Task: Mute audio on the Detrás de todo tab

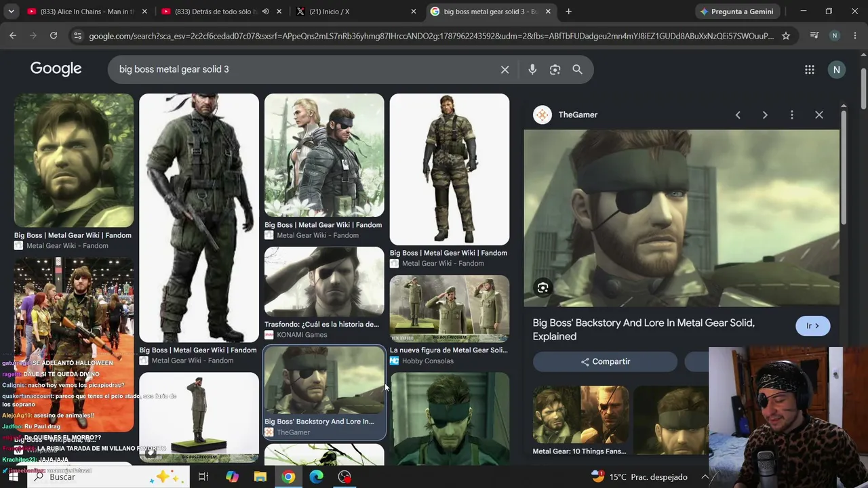Action: click(x=265, y=12)
